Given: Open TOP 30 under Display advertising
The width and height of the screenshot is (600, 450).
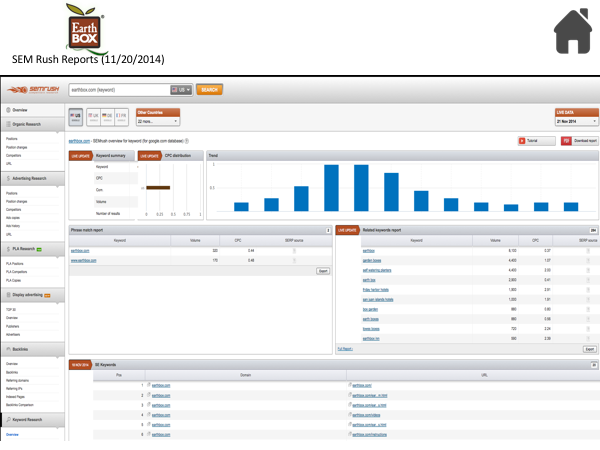Looking at the screenshot, I should click(x=11, y=310).
